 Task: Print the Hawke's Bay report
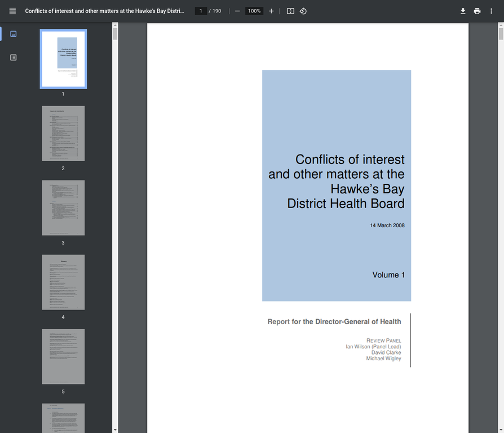pos(477,11)
